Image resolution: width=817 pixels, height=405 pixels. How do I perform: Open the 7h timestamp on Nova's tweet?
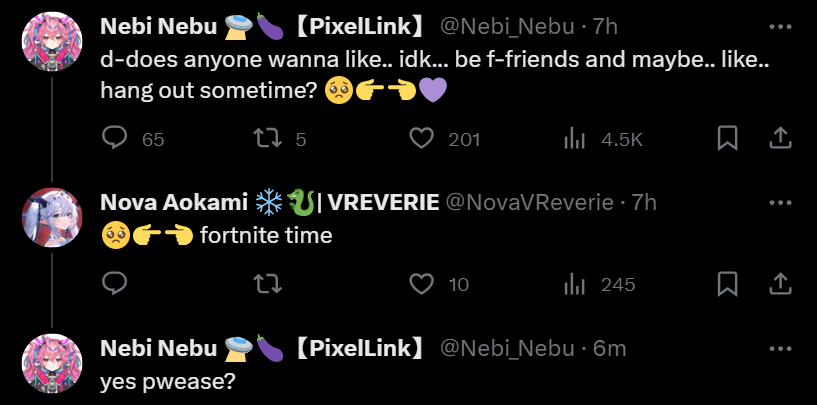click(x=645, y=202)
